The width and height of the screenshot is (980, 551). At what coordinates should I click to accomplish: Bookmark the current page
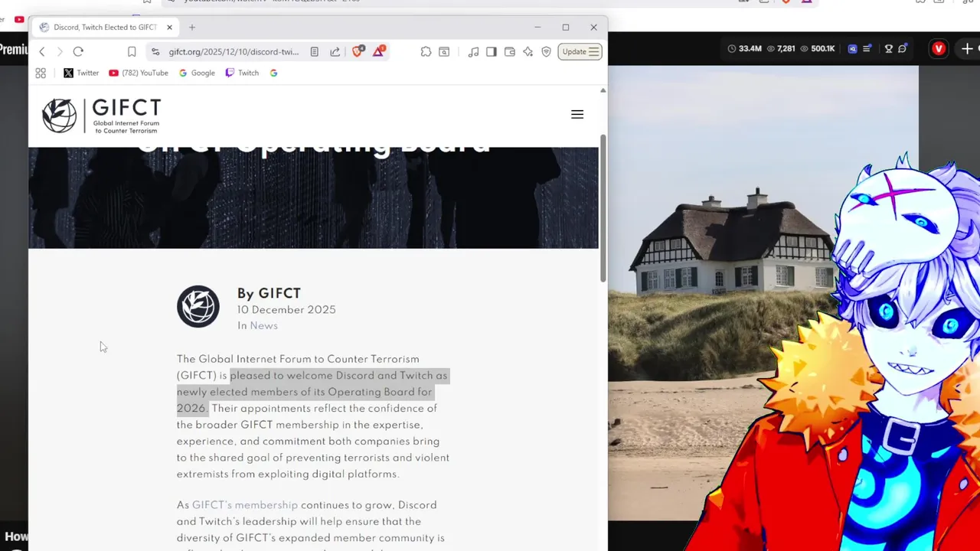pos(132,51)
